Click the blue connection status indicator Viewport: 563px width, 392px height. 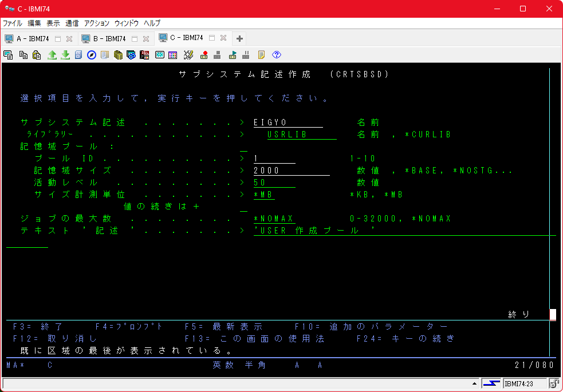click(491, 383)
